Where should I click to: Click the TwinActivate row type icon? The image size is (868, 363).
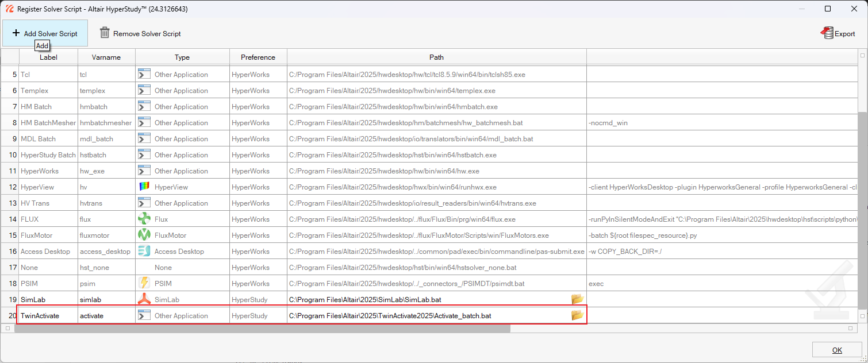coord(144,315)
